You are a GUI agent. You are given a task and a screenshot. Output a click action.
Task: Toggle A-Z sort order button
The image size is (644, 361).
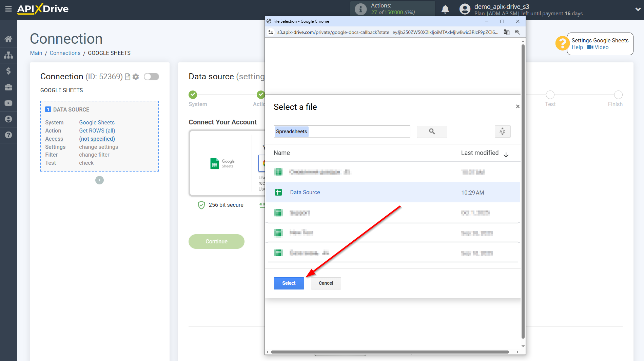coord(502,132)
